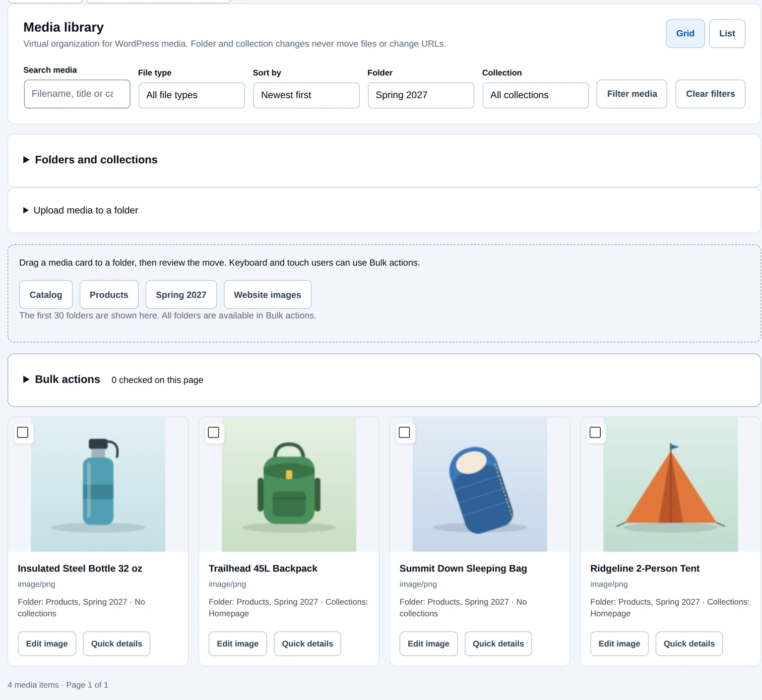
Task: Click the '4 media items · Page 1 of 1' text
Action: point(58,685)
